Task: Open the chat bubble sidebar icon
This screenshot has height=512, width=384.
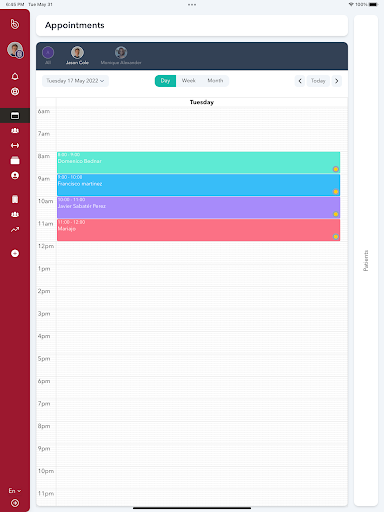Action: coord(15,254)
